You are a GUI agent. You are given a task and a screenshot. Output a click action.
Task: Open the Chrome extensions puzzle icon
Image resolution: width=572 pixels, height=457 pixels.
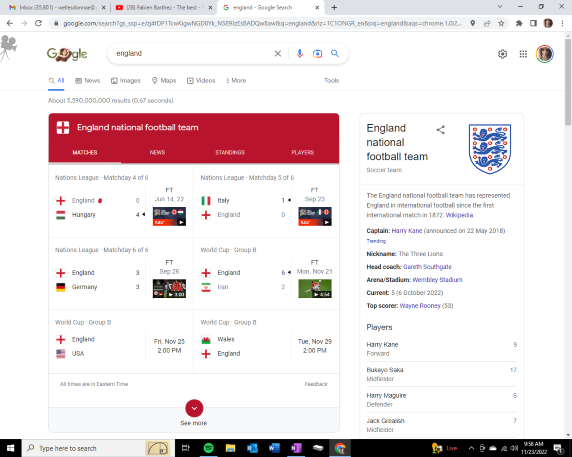coord(519,23)
